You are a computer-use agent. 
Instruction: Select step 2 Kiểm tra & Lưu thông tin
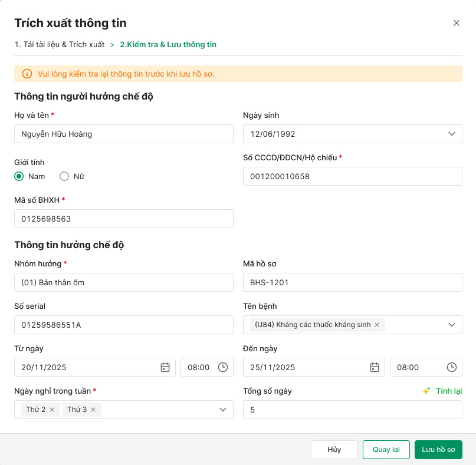pos(168,44)
